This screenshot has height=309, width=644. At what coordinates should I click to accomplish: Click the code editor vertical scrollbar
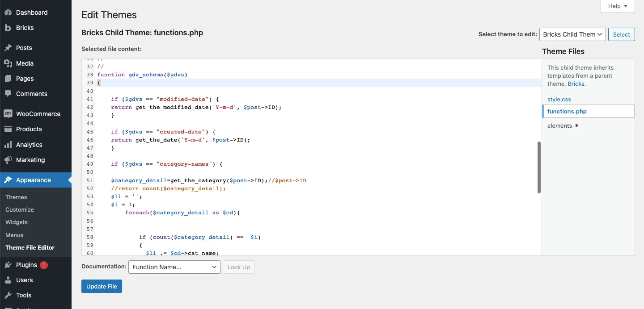click(x=539, y=167)
